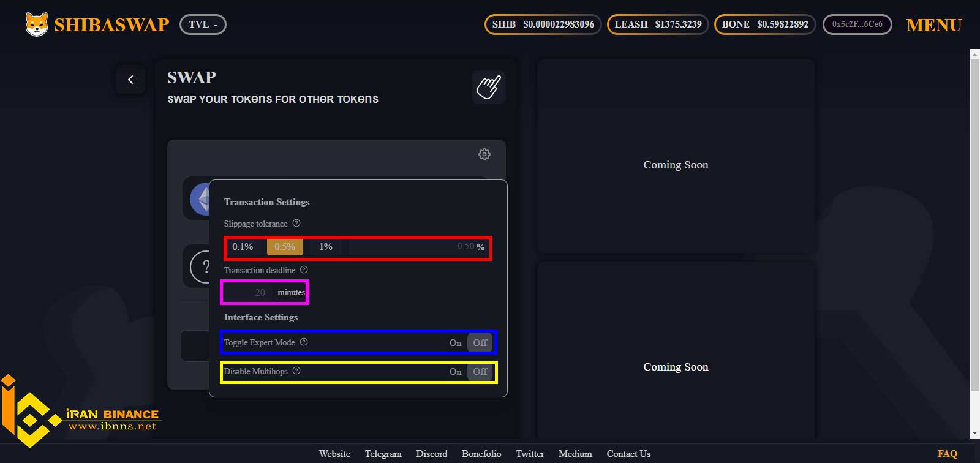Screen dimensions: 980x463
Task: Open wallet address 0x5c2F...6Ce6 button
Action: point(857,24)
